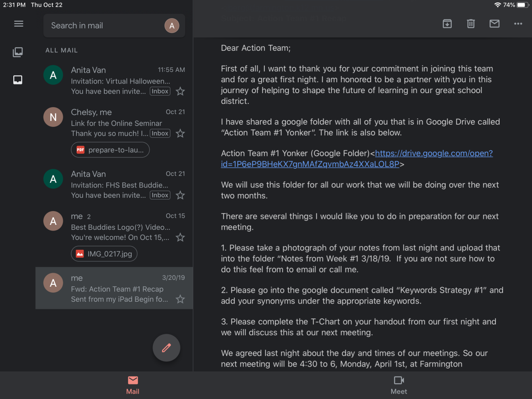Mark the email as unread
Image resolution: width=532 pixels, height=399 pixels.
pyautogui.click(x=495, y=24)
